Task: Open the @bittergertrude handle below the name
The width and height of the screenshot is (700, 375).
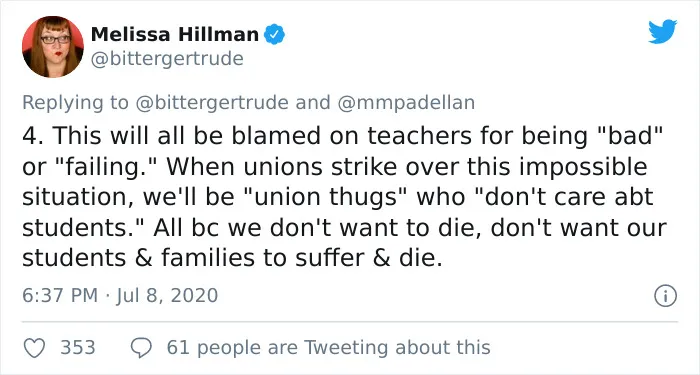Action: click(x=167, y=59)
